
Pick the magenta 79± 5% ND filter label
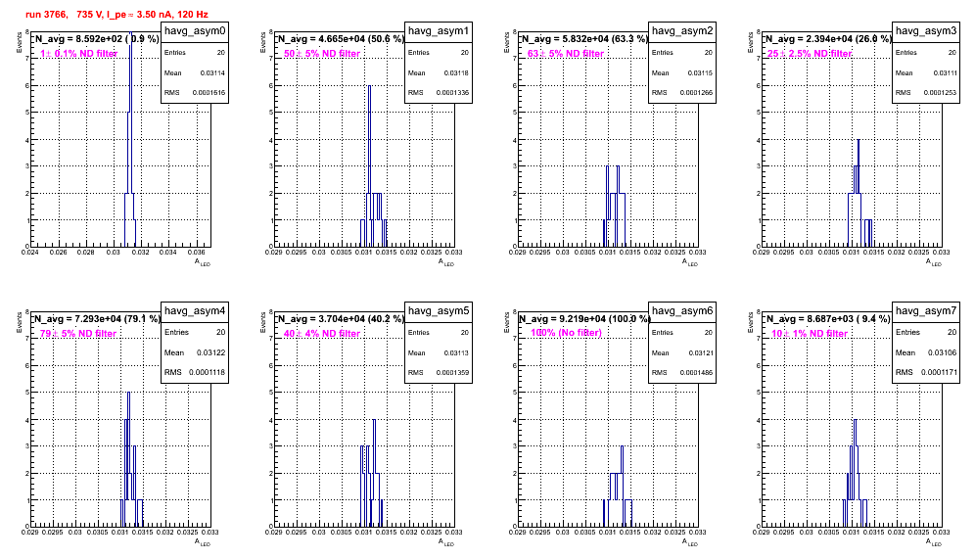click(x=78, y=334)
